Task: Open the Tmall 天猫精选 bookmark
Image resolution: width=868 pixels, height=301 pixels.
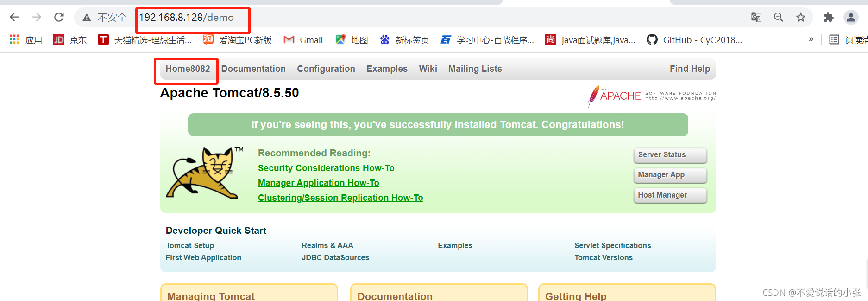Action: [145, 40]
